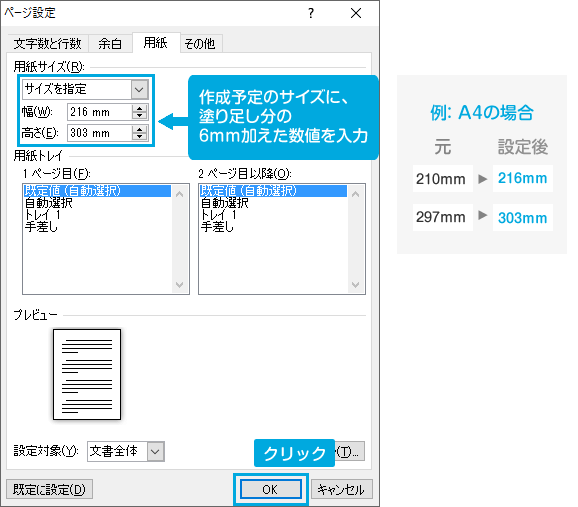Click down arrow of first page tray scrollbar
The image size is (578, 507).
point(180,285)
